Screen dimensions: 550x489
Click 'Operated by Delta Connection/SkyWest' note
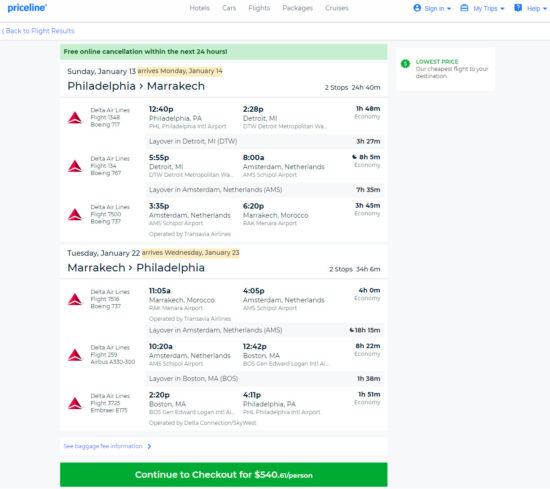click(202, 423)
